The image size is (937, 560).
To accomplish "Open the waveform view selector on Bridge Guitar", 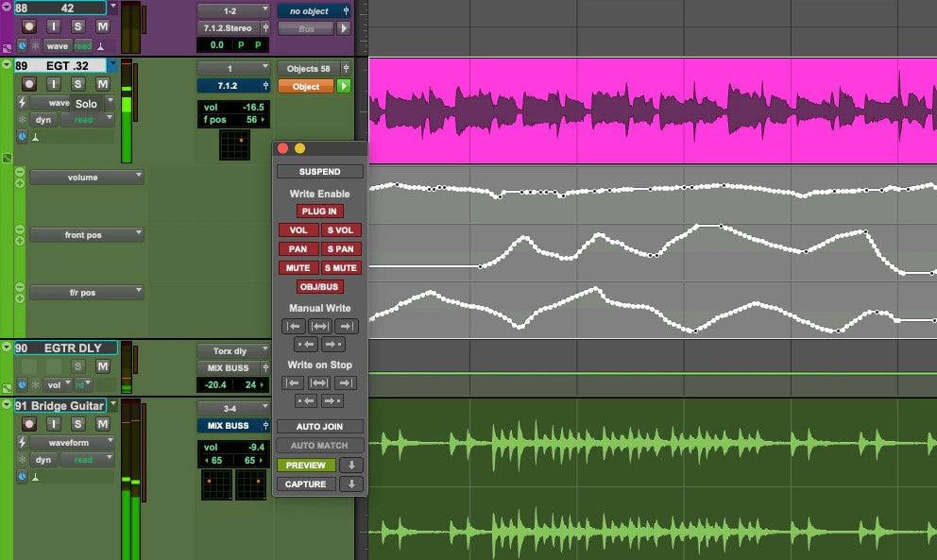I will pos(71,442).
